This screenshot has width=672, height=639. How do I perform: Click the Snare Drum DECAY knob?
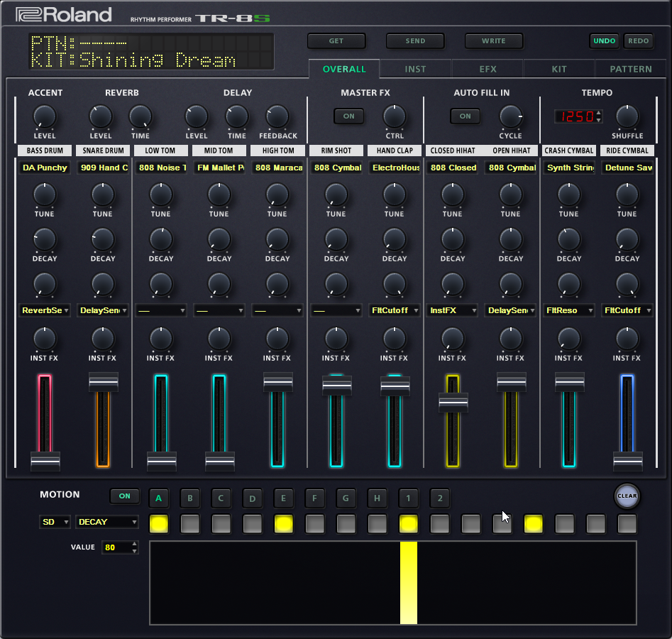point(103,240)
